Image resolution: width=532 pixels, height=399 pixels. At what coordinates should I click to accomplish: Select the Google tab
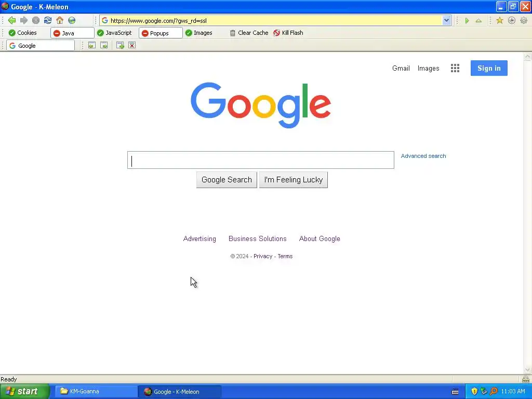(41, 46)
